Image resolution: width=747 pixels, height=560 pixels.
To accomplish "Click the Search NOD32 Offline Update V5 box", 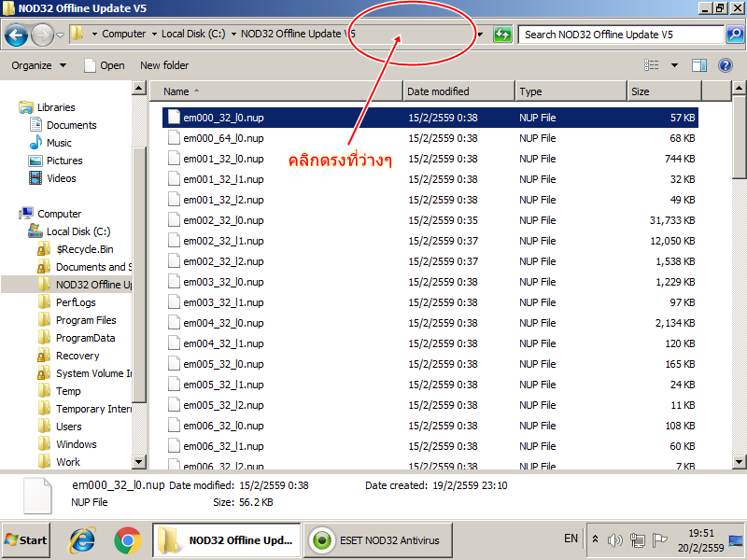I will coord(621,35).
